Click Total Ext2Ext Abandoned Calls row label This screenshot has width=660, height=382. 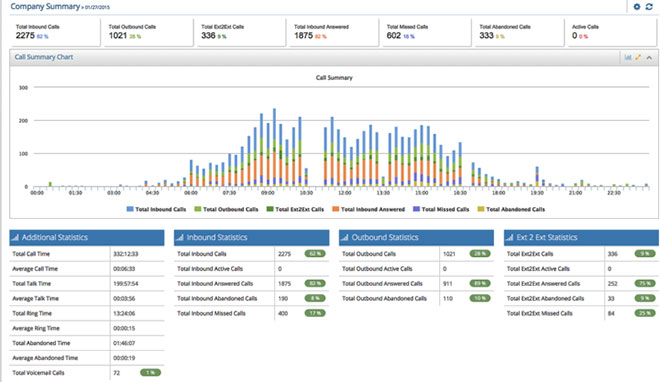pyautogui.click(x=546, y=298)
